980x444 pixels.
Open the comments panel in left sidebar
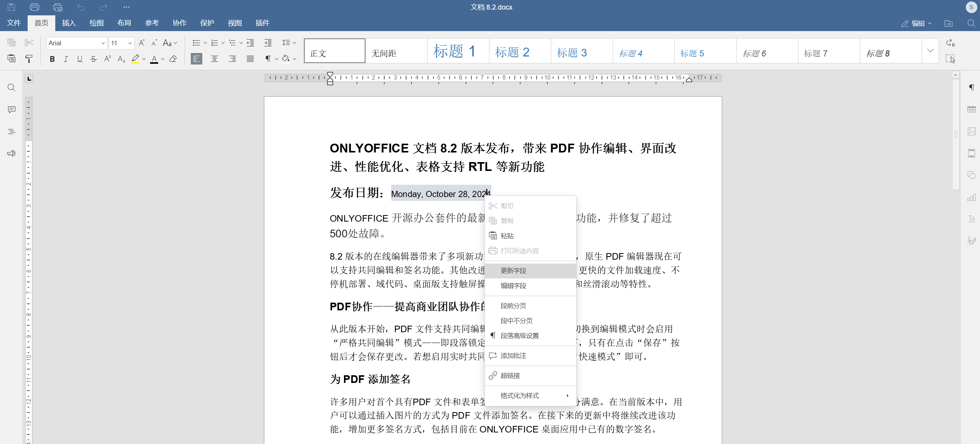pyautogui.click(x=12, y=110)
